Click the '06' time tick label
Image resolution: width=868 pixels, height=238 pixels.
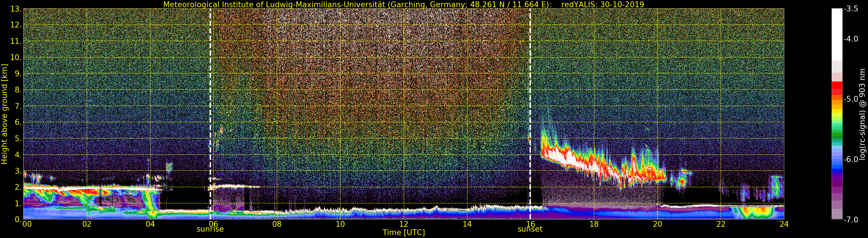(213, 224)
